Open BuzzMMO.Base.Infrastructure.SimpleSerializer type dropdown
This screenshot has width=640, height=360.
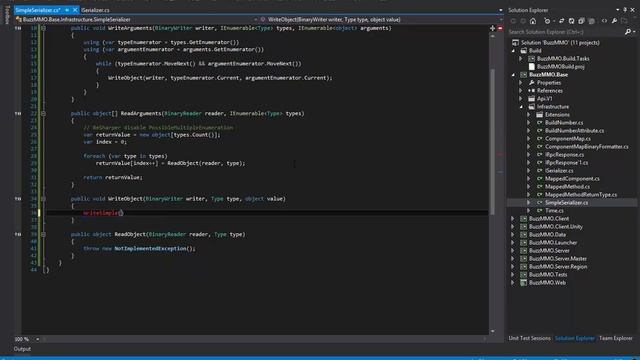(x=256, y=19)
